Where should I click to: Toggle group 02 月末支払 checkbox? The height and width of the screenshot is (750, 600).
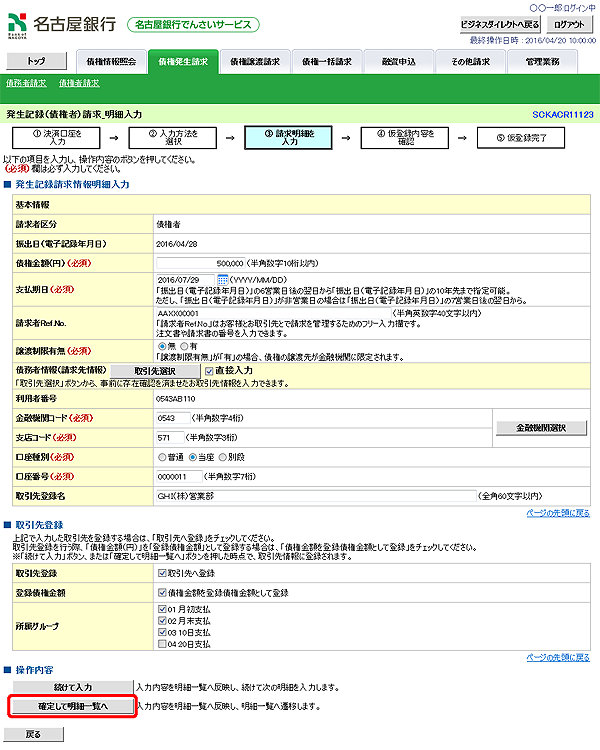coord(162,621)
